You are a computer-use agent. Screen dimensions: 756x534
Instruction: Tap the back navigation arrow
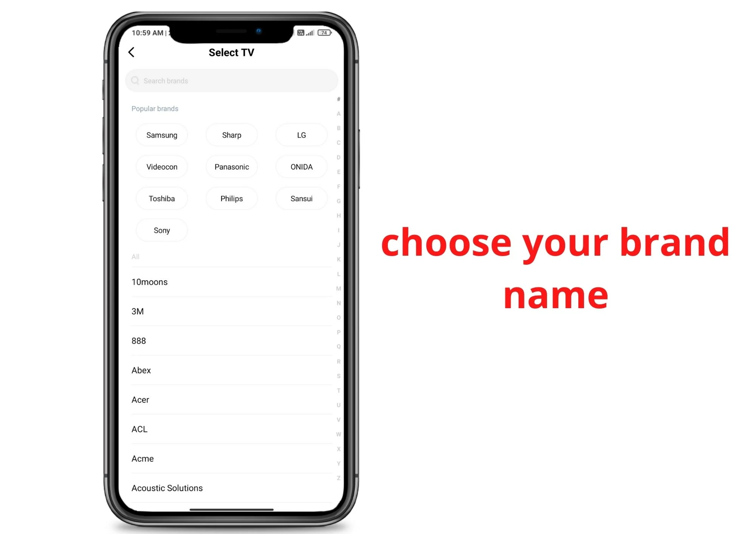coord(132,52)
